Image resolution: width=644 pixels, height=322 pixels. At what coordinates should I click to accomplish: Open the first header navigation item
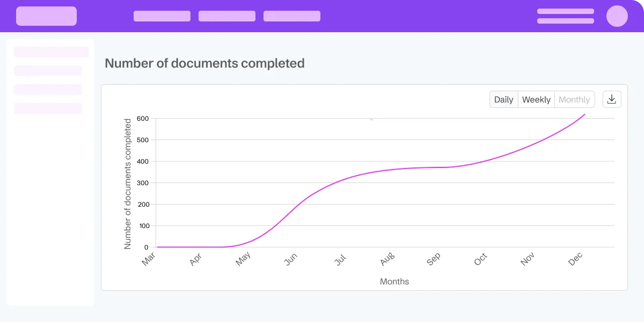pyautogui.click(x=162, y=16)
